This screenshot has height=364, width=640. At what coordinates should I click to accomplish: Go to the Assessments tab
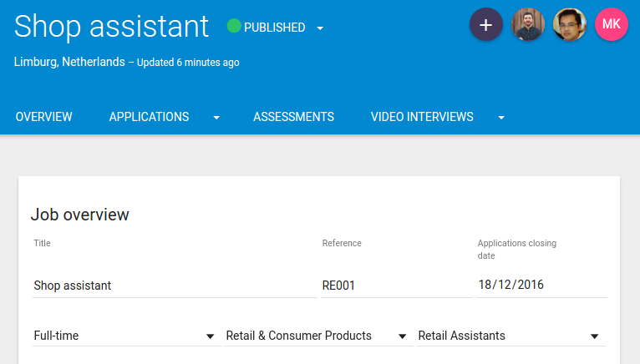[293, 117]
